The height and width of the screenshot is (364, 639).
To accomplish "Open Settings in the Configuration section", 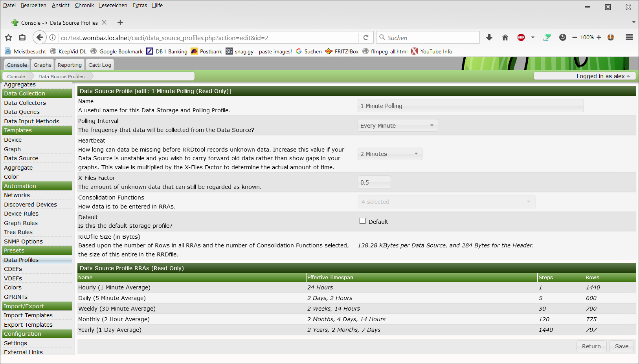I will click(x=15, y=343).
